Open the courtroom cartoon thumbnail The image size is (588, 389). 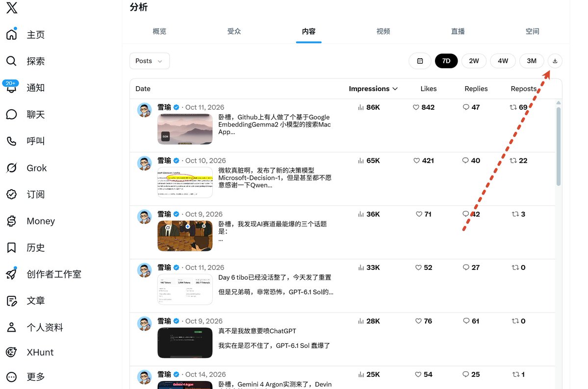tap(185, 236)
